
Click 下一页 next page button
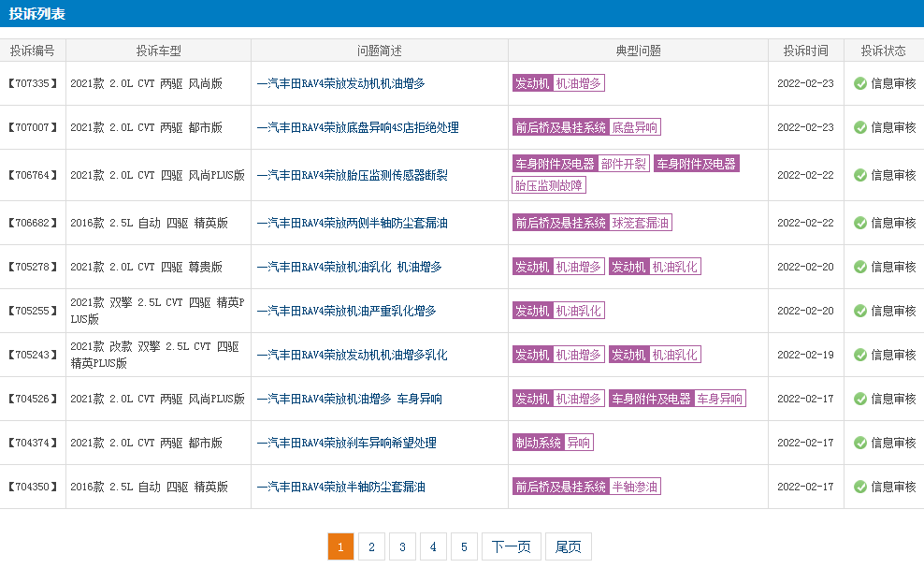pos(511,546)
